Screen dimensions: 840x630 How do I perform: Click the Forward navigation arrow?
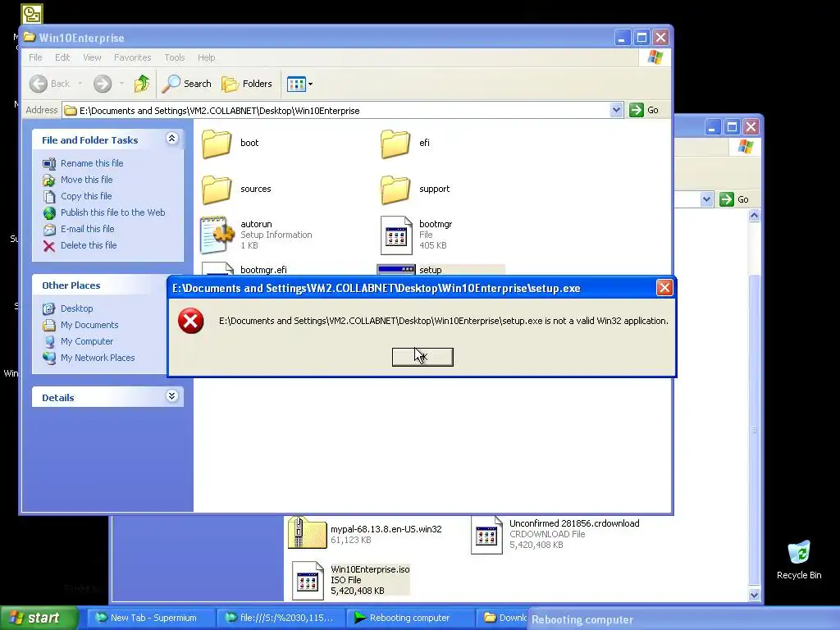coord(103,84)
